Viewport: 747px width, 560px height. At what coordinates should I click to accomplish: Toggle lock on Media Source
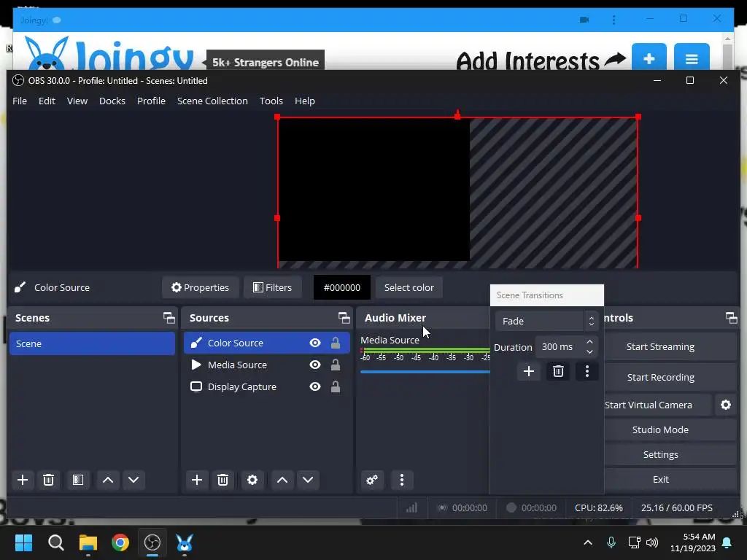point(336,365)
